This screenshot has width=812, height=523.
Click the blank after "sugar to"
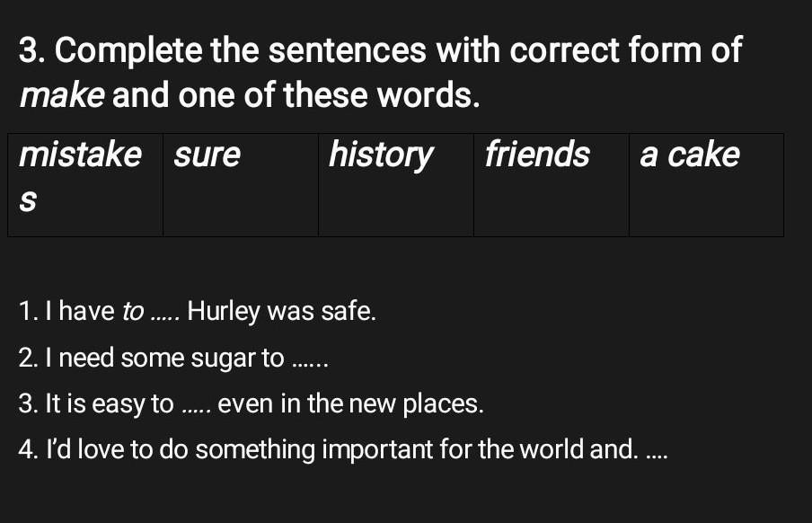[x=312, y=361]
